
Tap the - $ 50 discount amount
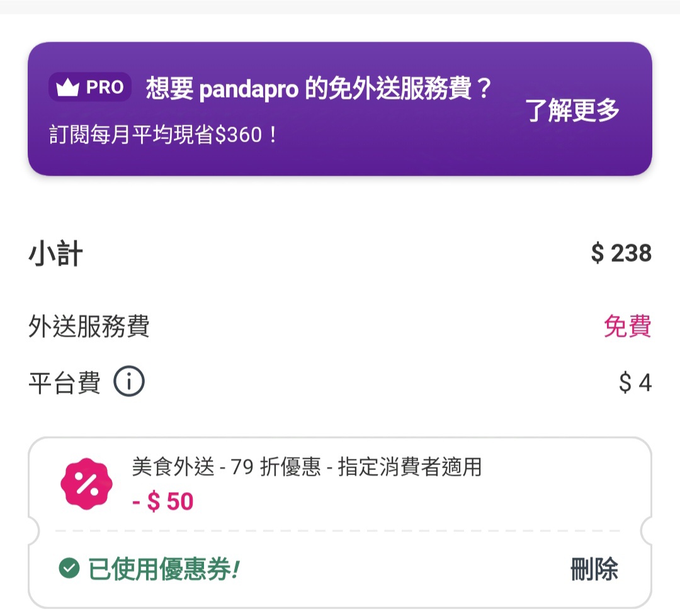163,501
